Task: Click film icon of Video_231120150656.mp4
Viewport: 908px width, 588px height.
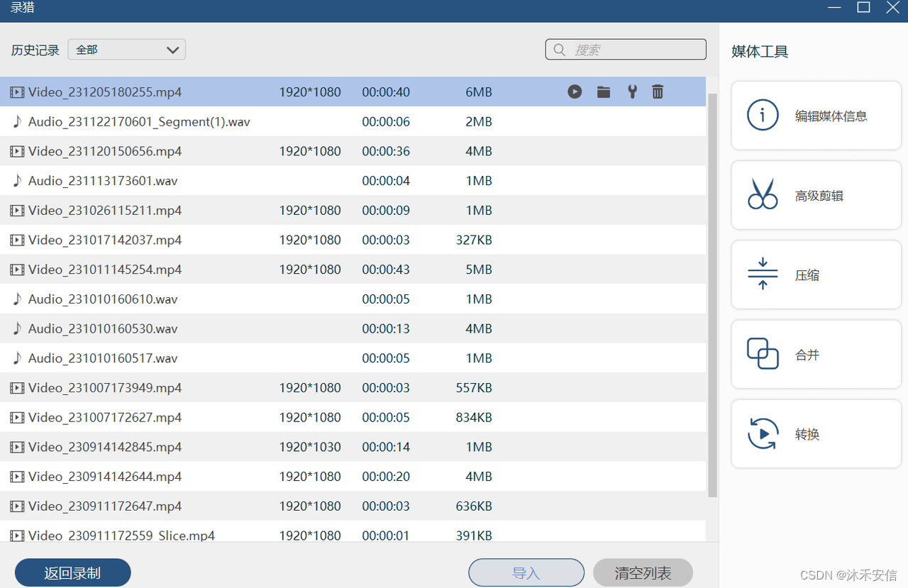Action: tap(17, 151)
